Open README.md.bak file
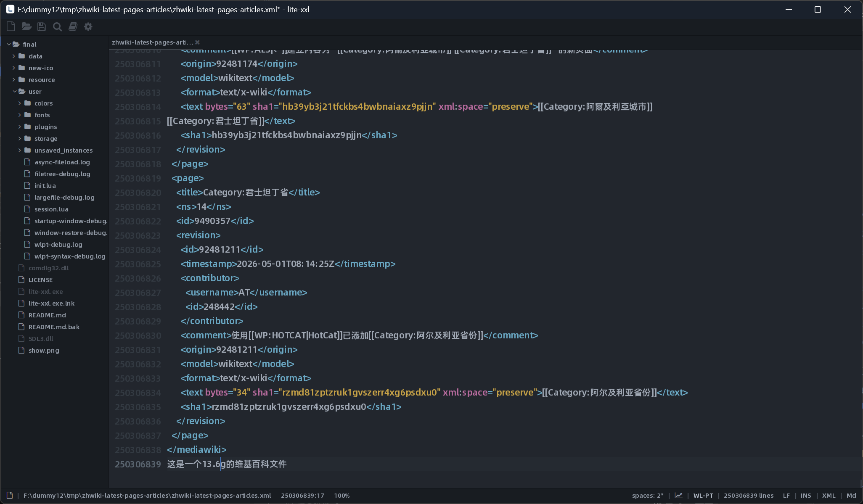Image resolution: width=863 pixels, height=504 pixels. (x=54, y=327)
